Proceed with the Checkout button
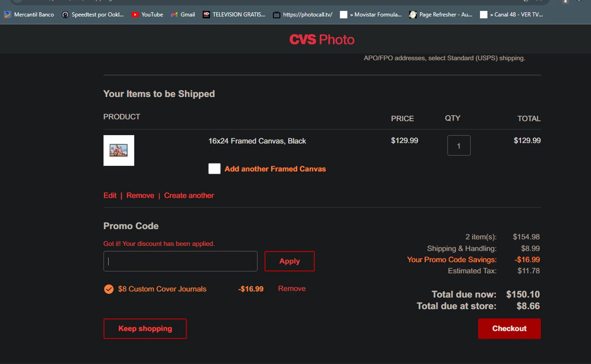 point(509,329)
